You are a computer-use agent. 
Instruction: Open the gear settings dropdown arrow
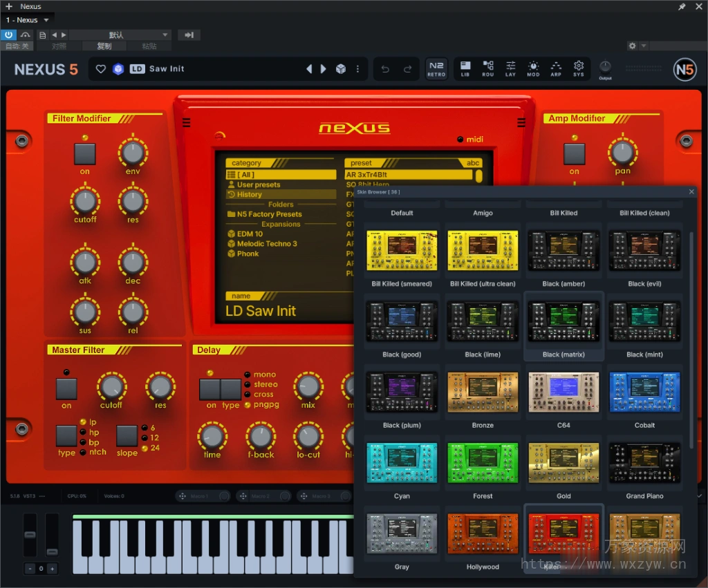point(644,46)
